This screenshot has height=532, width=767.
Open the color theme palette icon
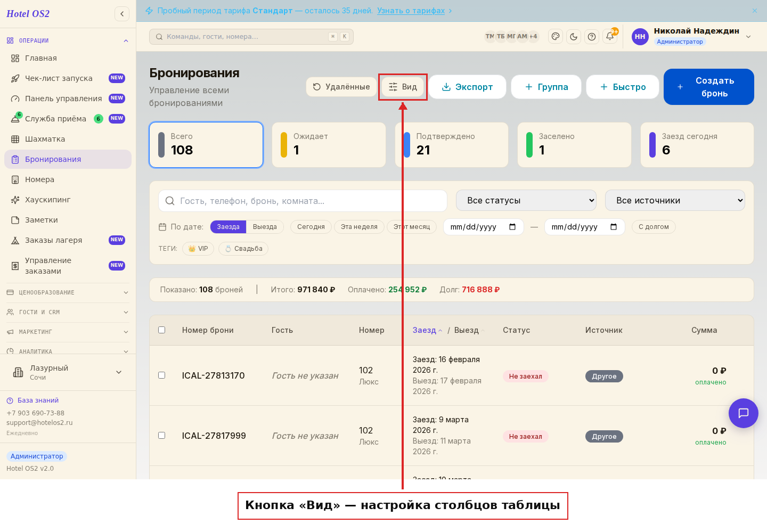(556, 37)
